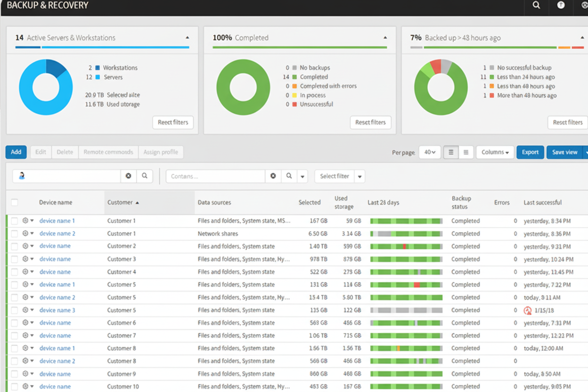Click the help icon in the header
The height and width of the screenshot is (392, 588).
pos(560,5)
